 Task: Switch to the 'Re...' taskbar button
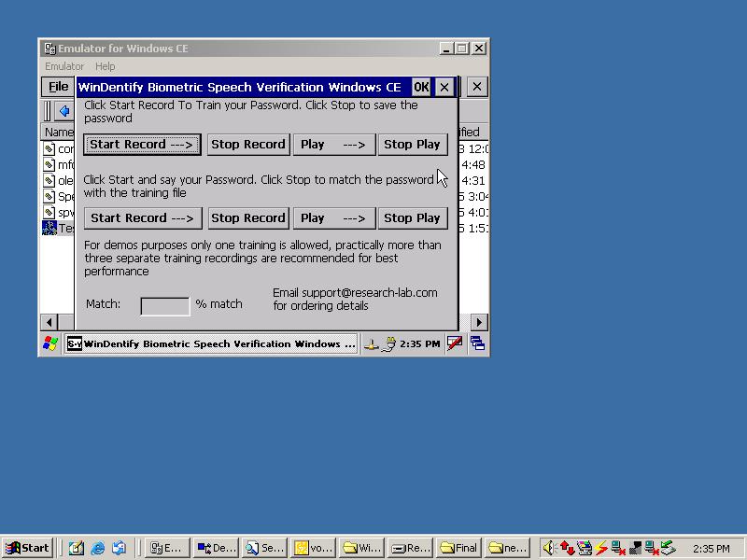(x=411, y=548)
